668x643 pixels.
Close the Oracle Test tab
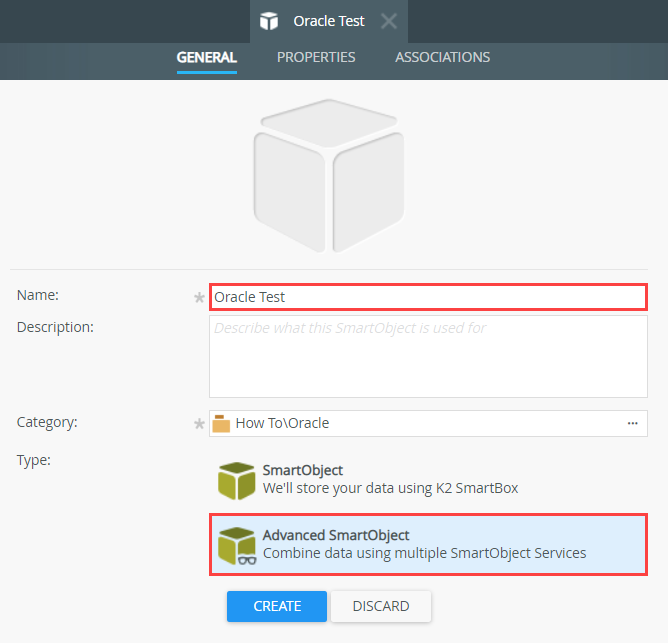pyautogui.click(x=389, y=21)
